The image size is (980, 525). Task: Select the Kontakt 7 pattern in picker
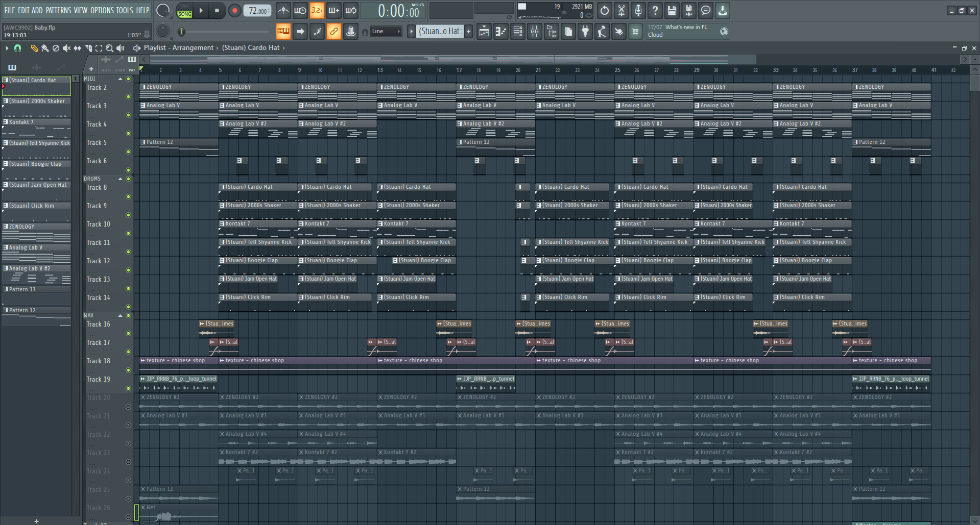tap(36, 128)
